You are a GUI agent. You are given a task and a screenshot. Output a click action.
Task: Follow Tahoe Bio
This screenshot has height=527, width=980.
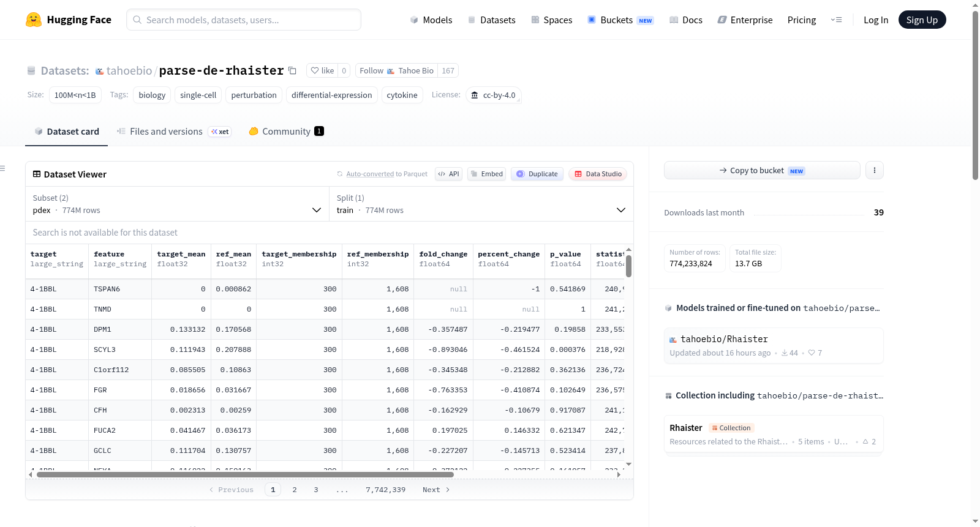click(x=397, y=71)
